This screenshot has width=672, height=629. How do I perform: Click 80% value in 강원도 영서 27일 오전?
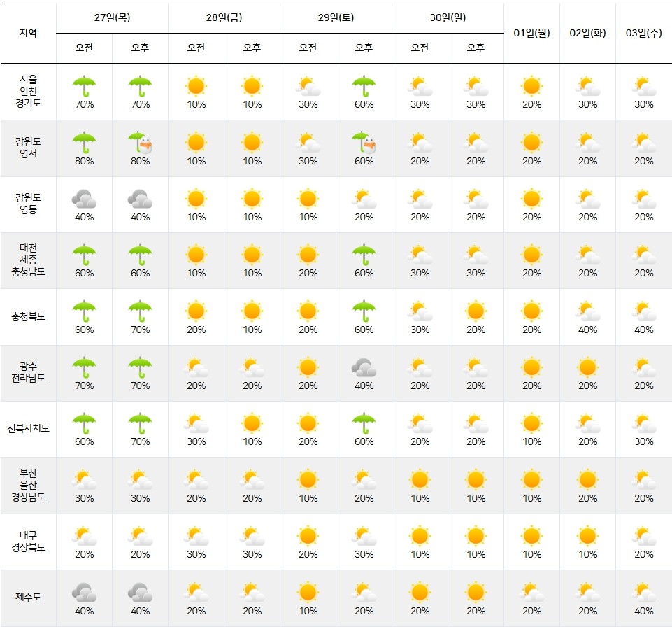click(84, 161)
